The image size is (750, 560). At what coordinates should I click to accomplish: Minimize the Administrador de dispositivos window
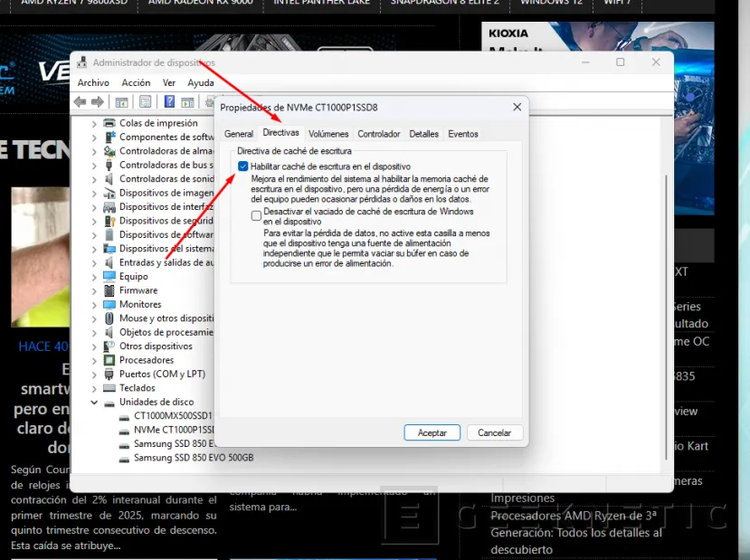pyautogui.click(x=585, y=62)
